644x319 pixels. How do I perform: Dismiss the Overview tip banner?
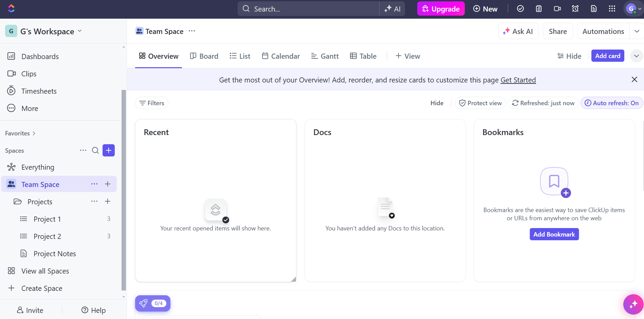click(x=634, y=79)
